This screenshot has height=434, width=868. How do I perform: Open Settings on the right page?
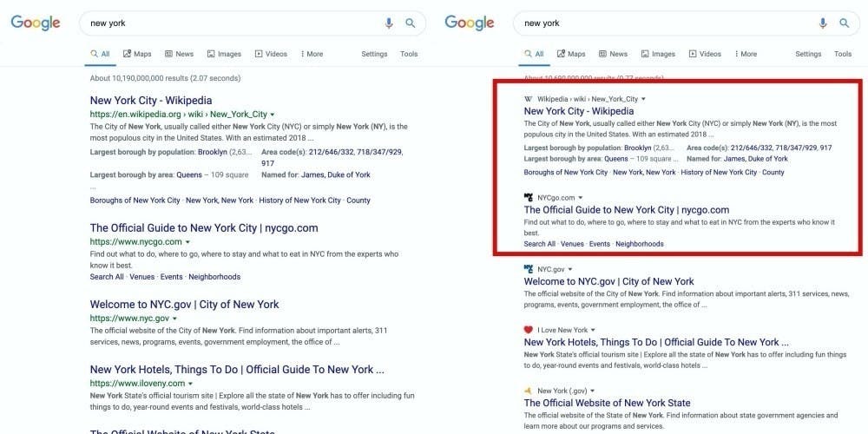808,54
